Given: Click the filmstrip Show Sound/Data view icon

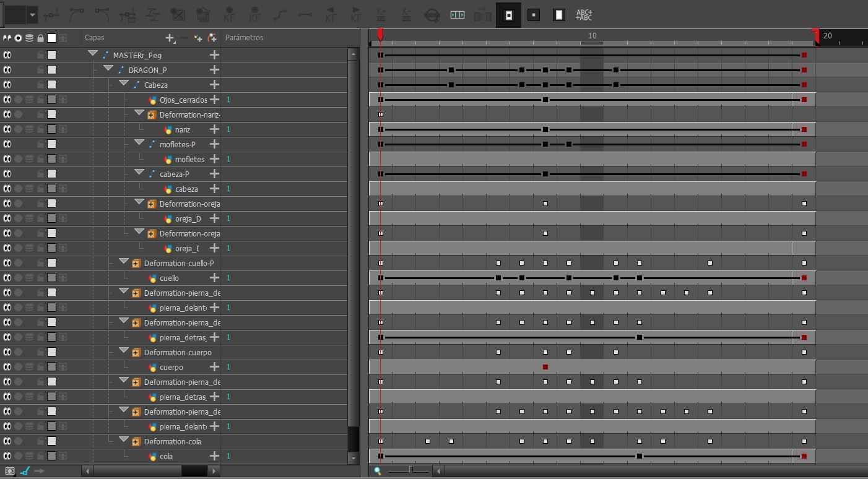Looking at the screenshot, I should coord(458,14).
